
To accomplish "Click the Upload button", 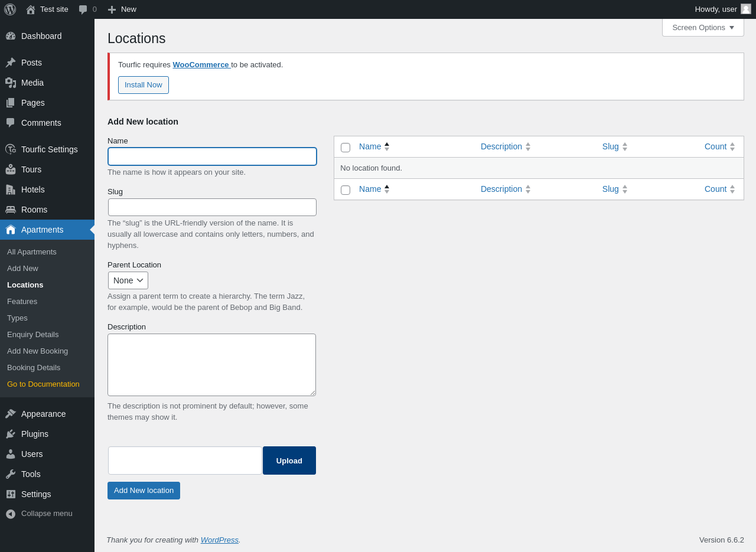I will pyautogui.click(x=289, y=460).
